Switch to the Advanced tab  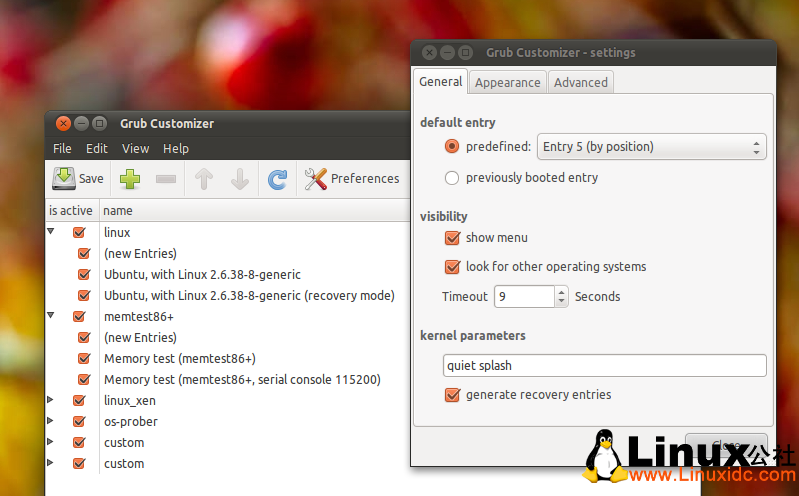[581, 83]
